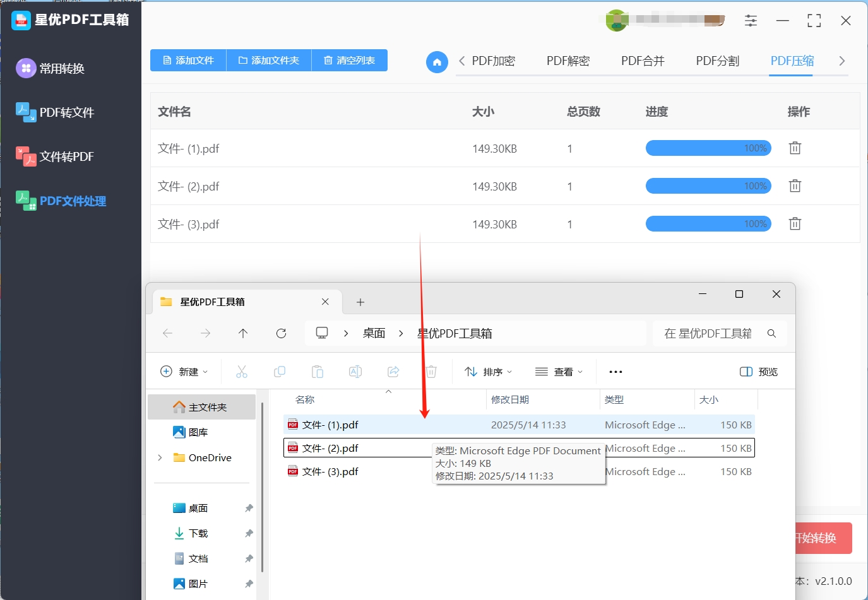Refresh the Explorer folder view
This screenshot has height=600, width=868.
pos(282,333)
